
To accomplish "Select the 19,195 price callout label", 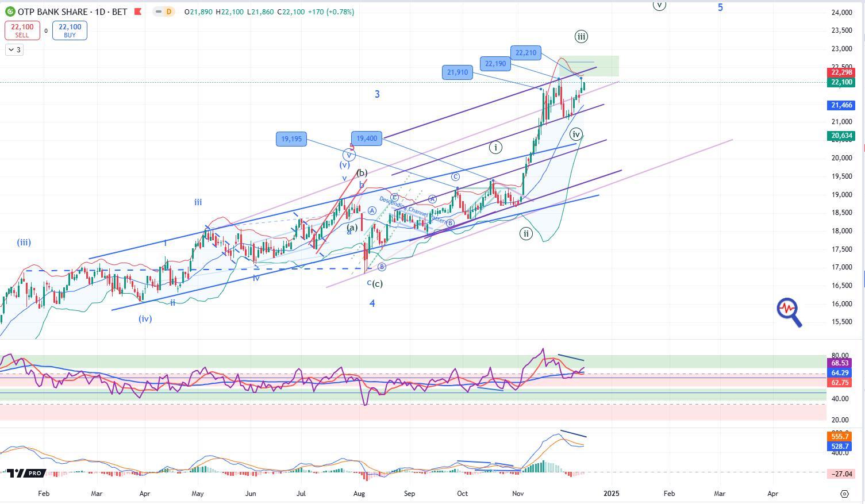I will (291, 139).
